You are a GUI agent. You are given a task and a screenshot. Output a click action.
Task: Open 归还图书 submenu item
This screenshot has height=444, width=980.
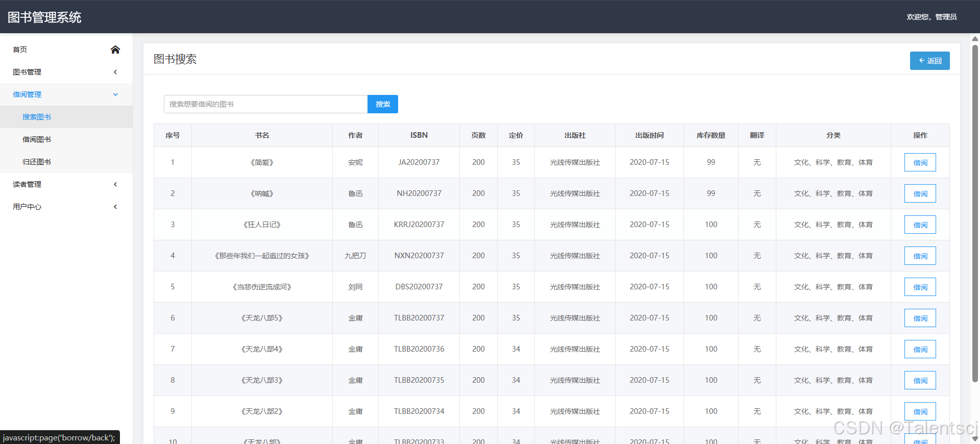click(x=66, y=162)
